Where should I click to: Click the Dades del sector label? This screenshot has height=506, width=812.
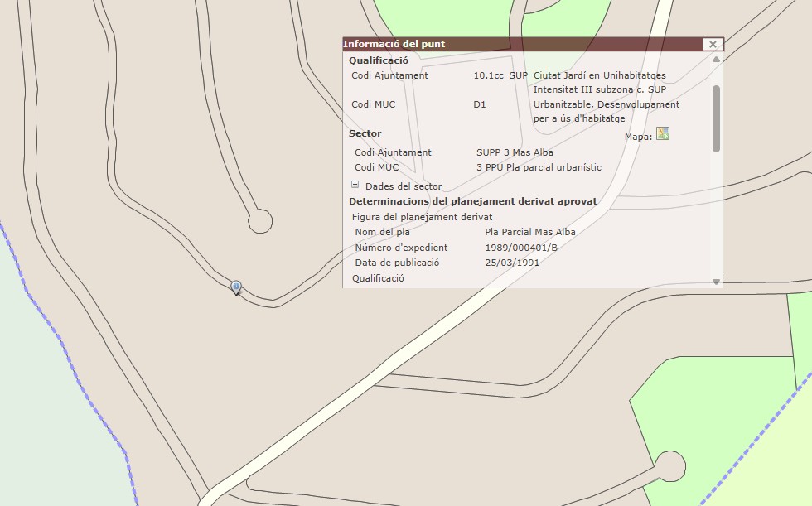(x=403, y=186)
